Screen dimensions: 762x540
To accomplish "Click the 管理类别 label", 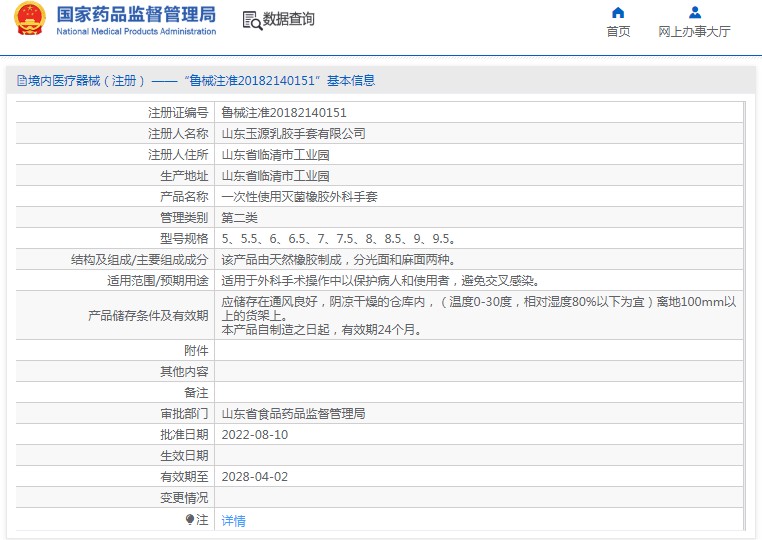I will click(184, 218).
